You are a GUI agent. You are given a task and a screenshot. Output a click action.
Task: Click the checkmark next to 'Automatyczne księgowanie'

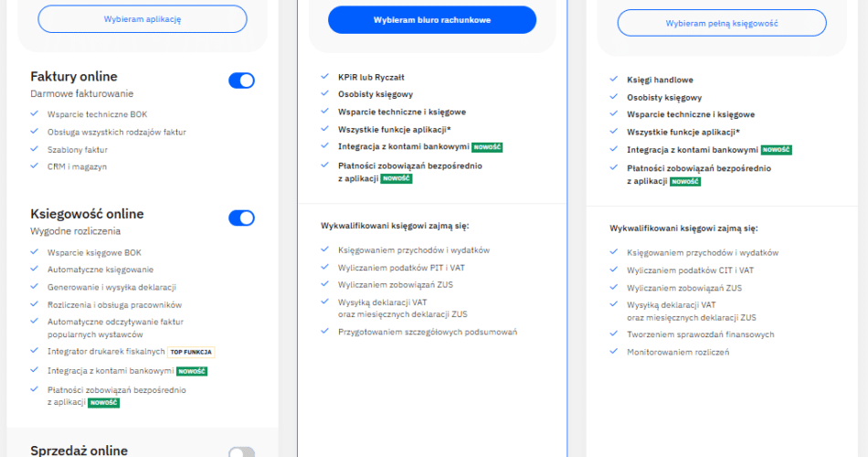tap(34, 270)
